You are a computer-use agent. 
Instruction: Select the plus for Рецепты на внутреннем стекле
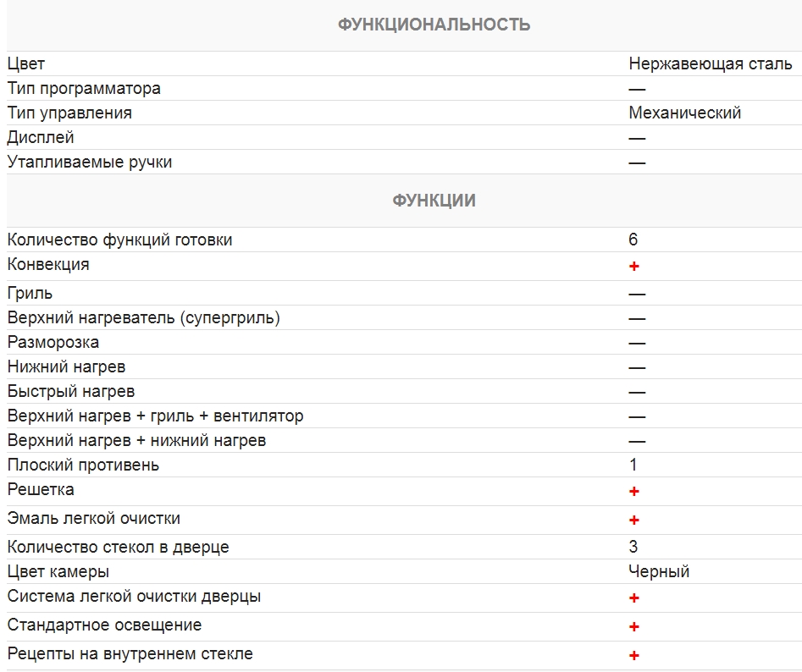[x=634, y=655]
